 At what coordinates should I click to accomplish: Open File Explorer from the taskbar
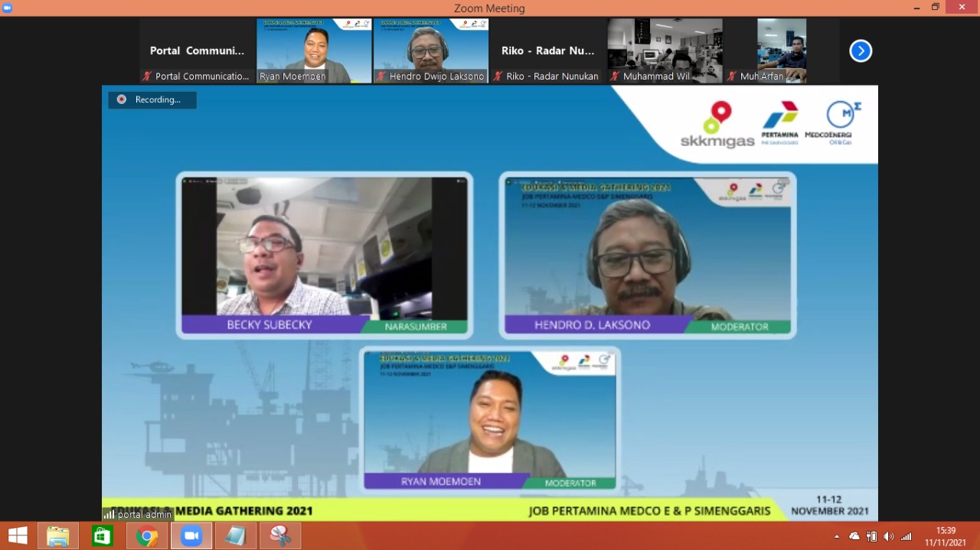click(x=58, y=535)
